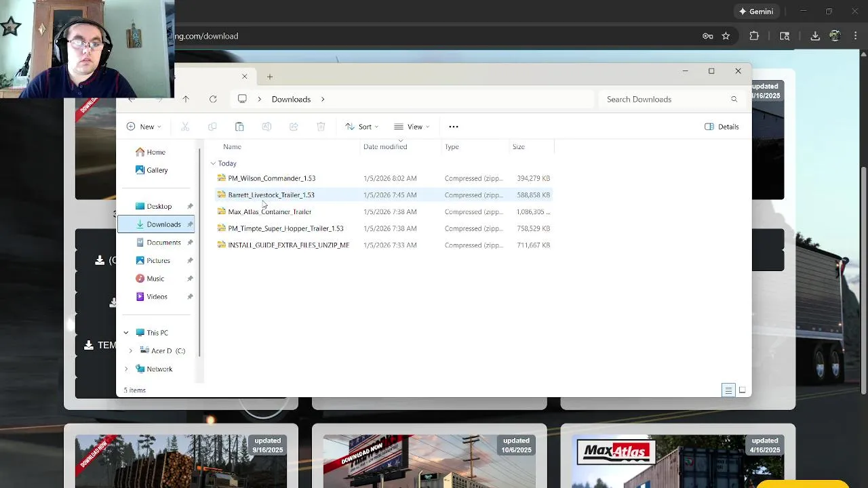Image resolution: width=868 pixels, height=488 pixels.
Task: Click the Share icon in toolbar
Action: point(294,127)
